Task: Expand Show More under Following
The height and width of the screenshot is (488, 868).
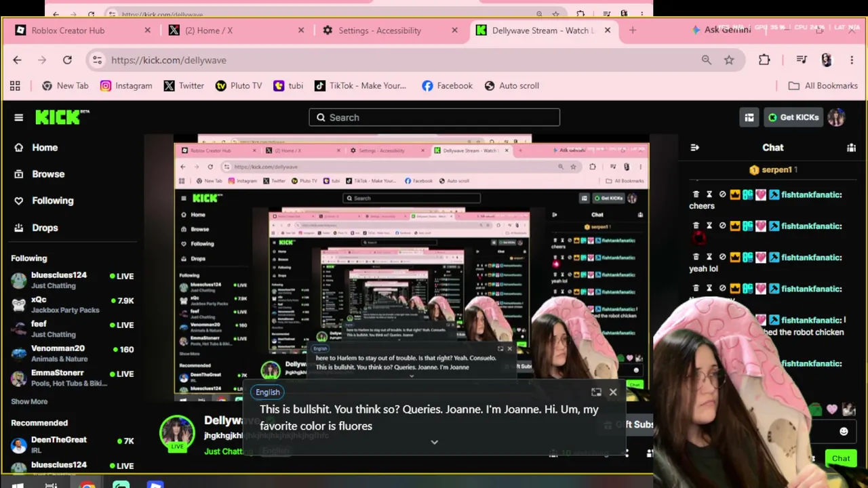Action: (x=29, y=401)
